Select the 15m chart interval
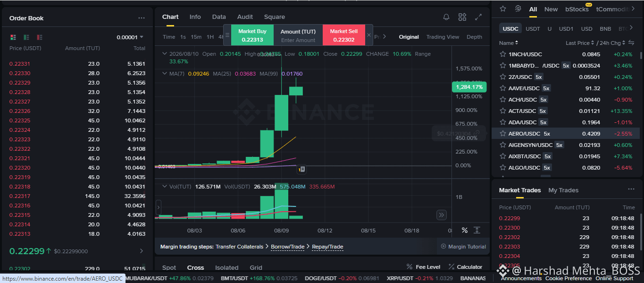The image size is (644, 283). [196, 37]
